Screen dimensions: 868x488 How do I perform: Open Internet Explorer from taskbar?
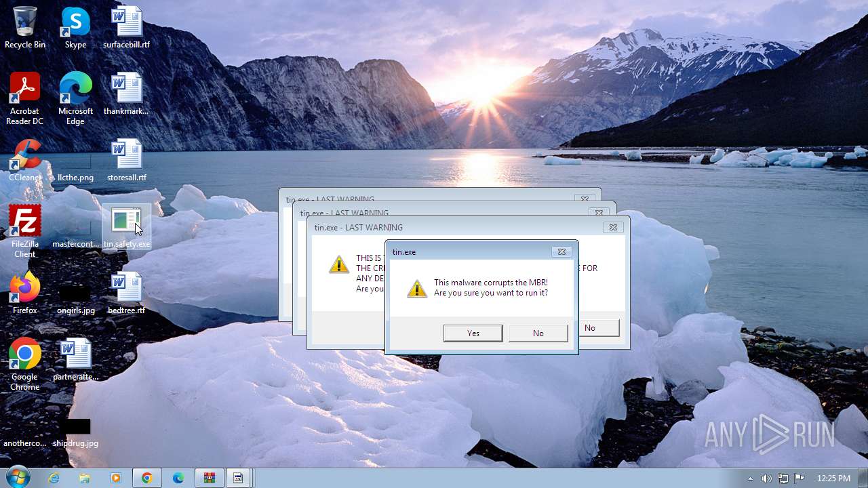click(54, 478)
